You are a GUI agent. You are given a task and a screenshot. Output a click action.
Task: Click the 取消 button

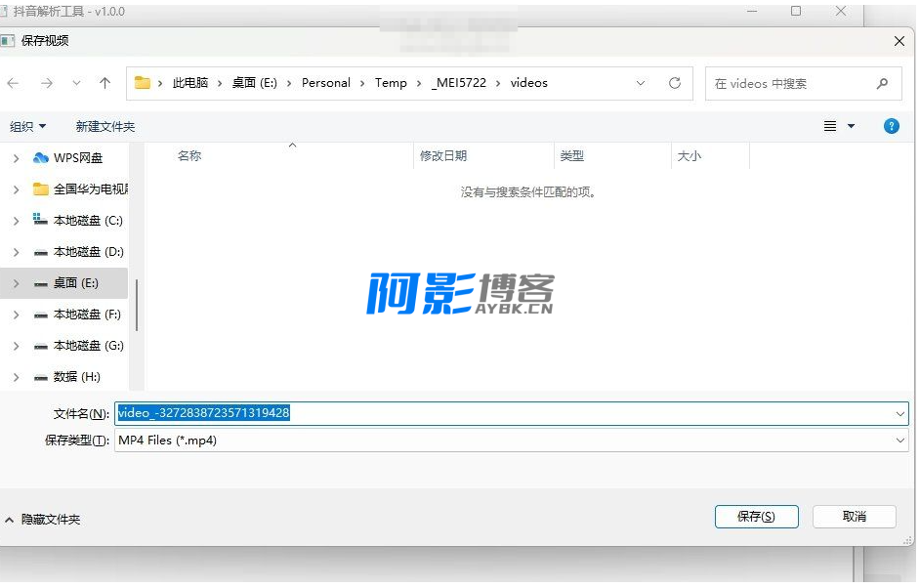point(854,517)
